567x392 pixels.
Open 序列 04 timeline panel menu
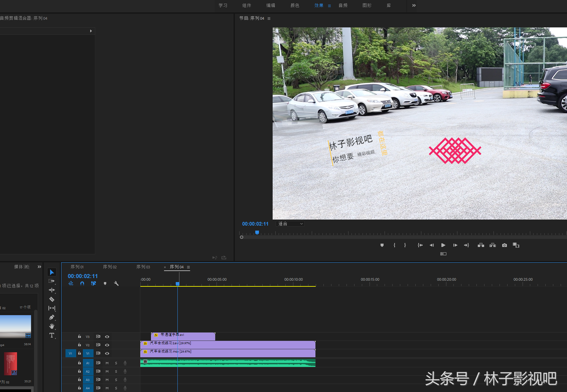pos(188,267)
